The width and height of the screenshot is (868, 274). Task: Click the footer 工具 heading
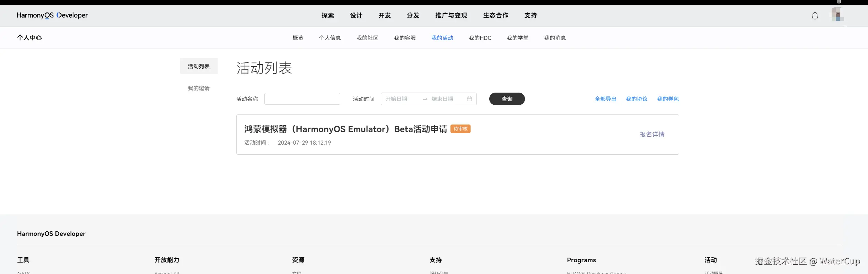23,260
